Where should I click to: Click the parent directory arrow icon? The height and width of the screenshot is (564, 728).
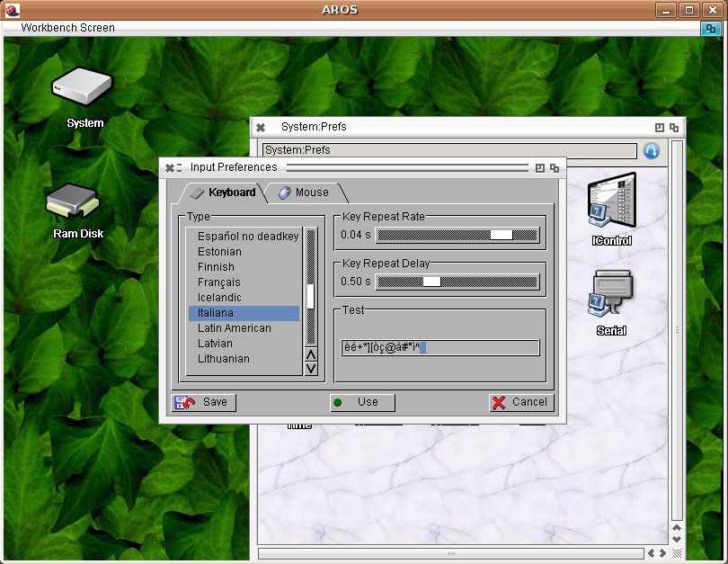[x=652, y=151]
